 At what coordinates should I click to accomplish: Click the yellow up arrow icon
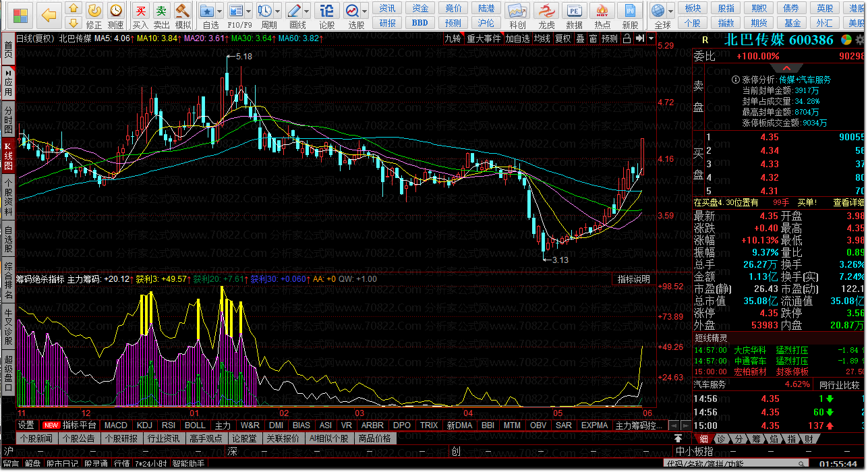(x=74, y=8)
